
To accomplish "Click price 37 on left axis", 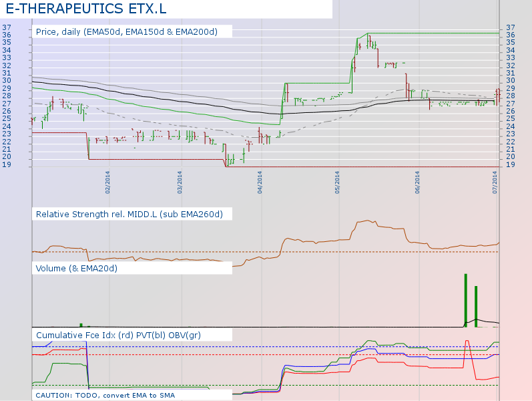I will (x=7, y=27).
